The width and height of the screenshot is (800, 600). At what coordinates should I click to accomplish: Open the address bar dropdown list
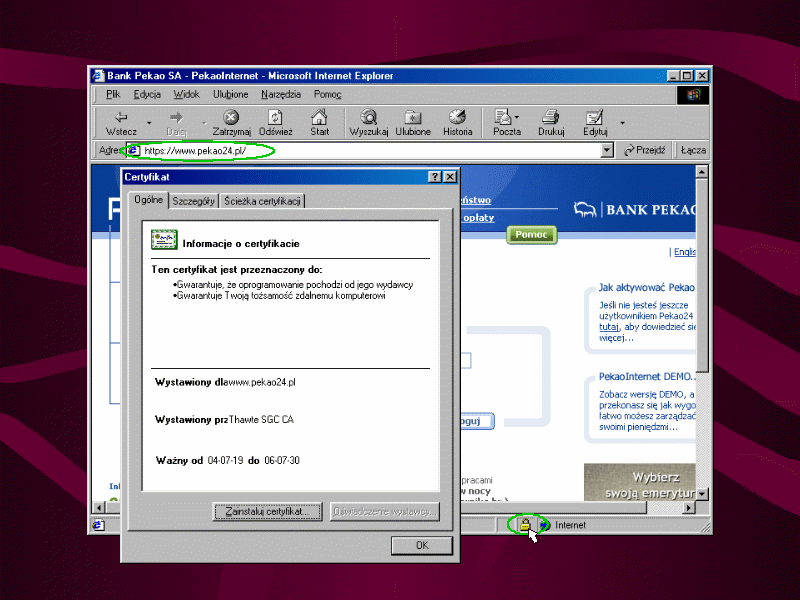pyautogui.click(x=607, y=150)
